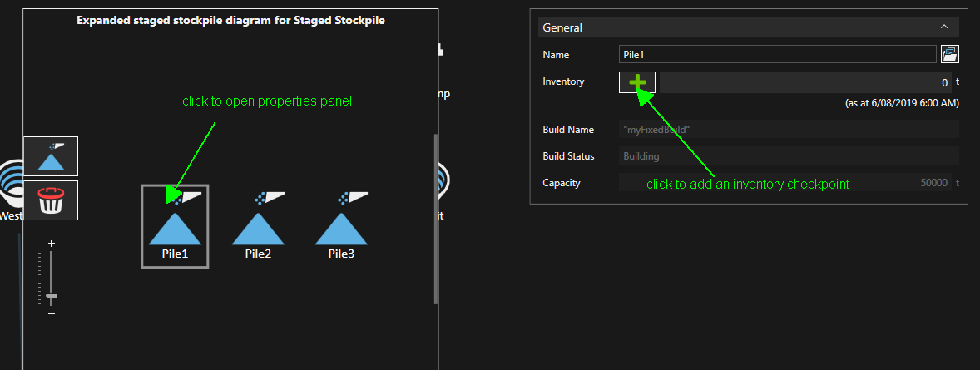The width and height of the screenshot is (980, 370).
Task: Click the image folder icon beside Name
Action: [949, 55]
